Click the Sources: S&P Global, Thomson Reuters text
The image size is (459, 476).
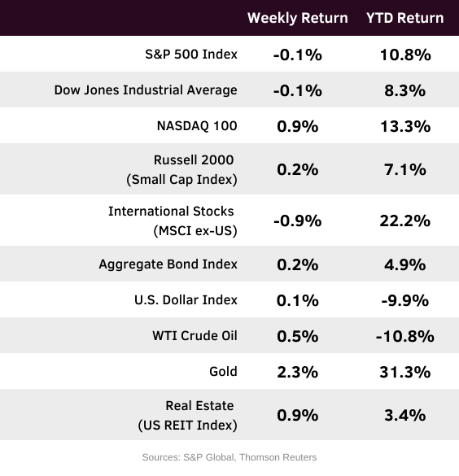[229, 457]
